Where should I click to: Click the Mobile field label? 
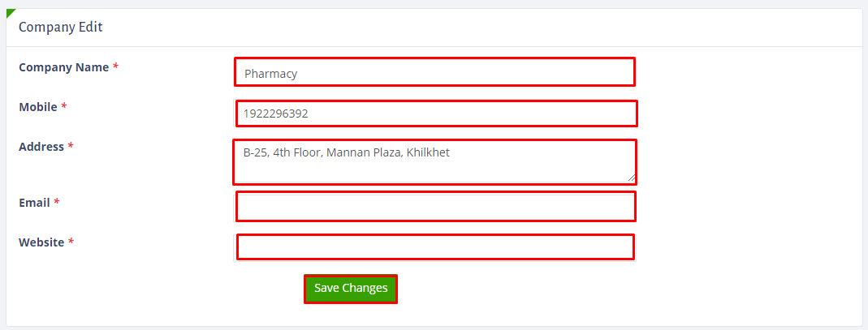tap(37, 107)
